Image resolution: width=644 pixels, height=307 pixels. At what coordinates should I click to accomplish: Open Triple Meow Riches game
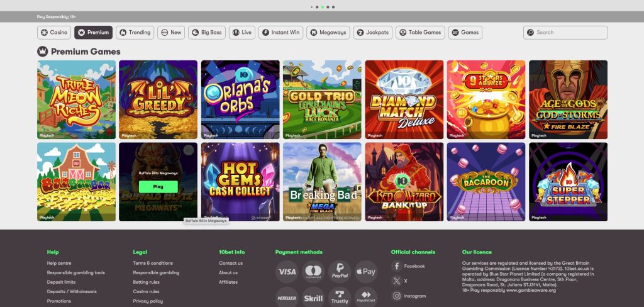coord(76,99)
